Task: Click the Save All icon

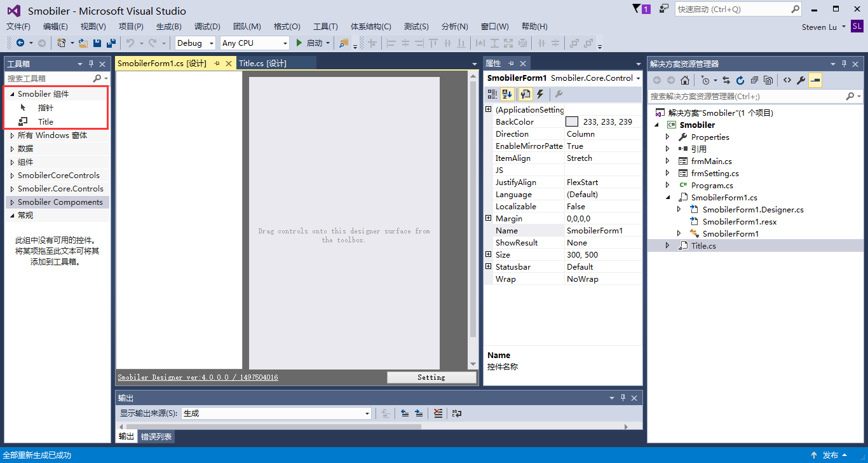Action: tap(111, 43)
